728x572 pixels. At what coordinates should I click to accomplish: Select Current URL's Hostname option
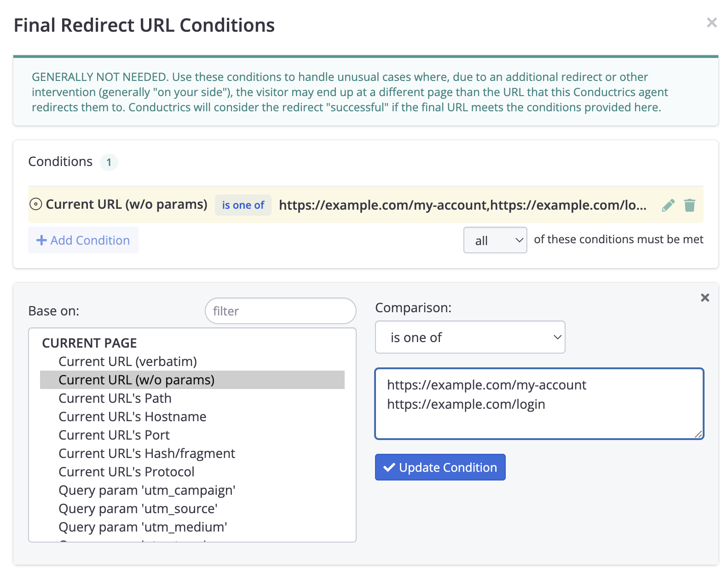coord(133,417)
